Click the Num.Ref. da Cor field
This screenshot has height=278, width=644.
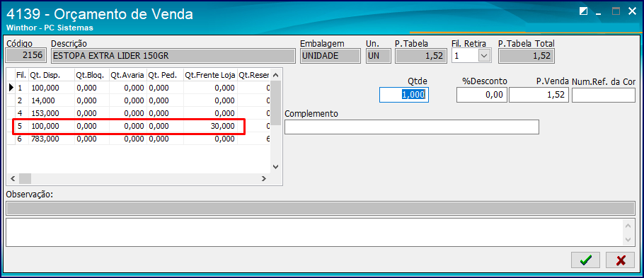(x=604, y=95)
